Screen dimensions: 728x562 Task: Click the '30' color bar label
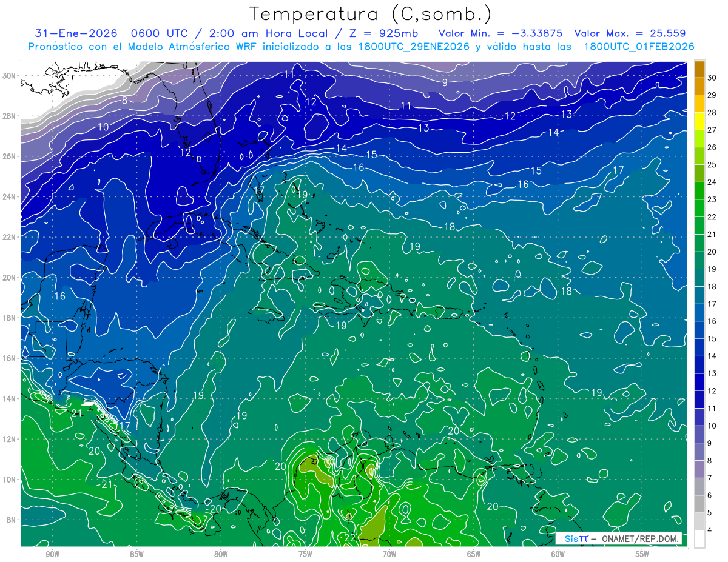[x=712, y=78]
